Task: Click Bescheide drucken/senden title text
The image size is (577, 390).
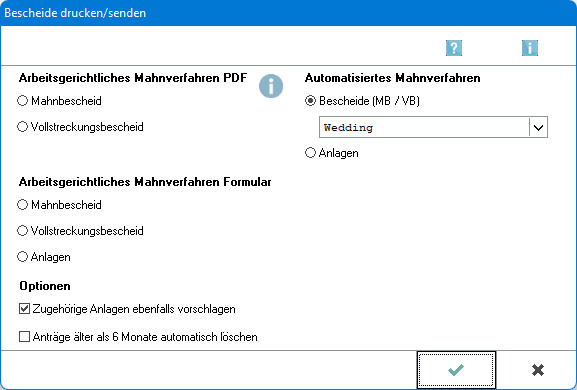Action: tap(75, 13)
